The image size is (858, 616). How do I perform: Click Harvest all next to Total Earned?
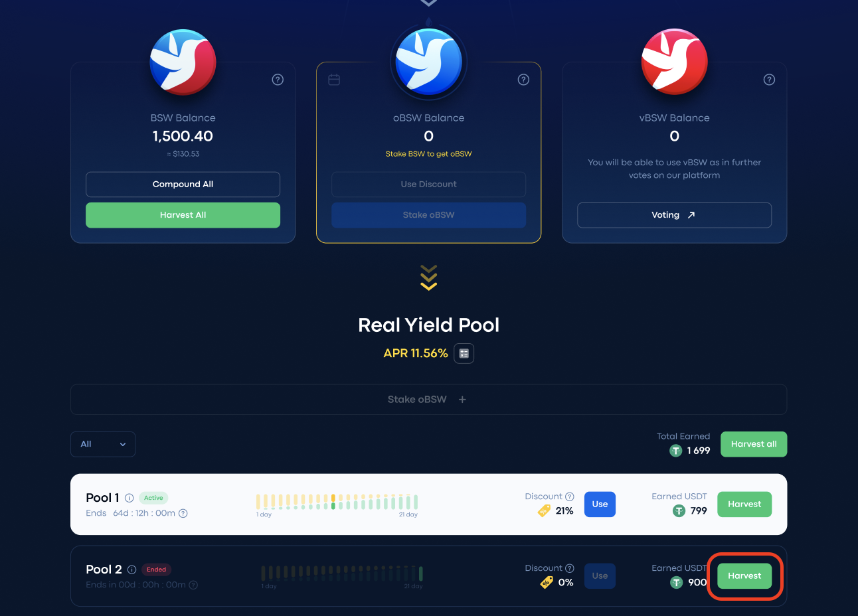[754, 444]
